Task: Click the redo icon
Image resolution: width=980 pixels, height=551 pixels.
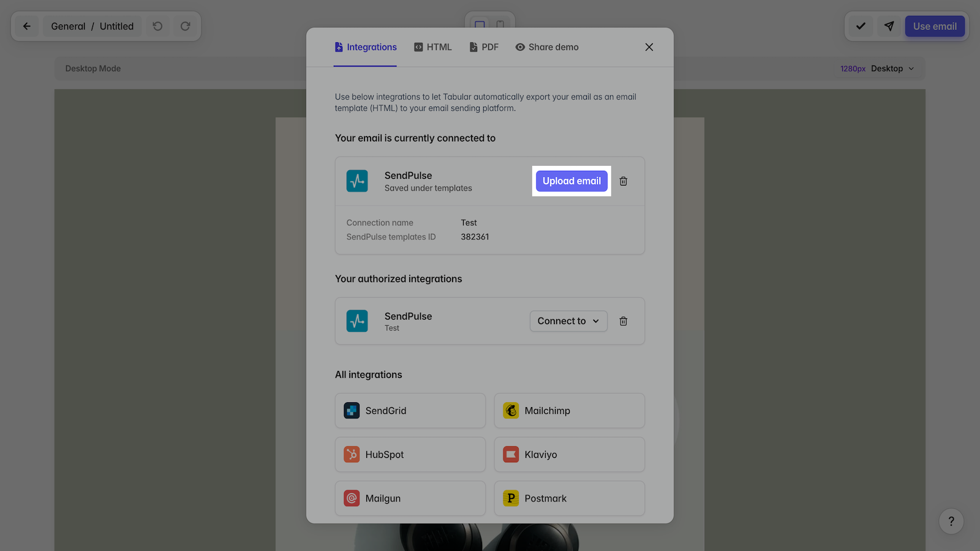Action: (185, 26)
